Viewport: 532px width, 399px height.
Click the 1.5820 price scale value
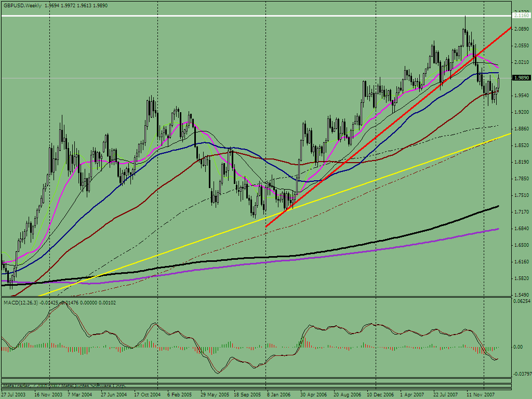(x=522, y=278)
